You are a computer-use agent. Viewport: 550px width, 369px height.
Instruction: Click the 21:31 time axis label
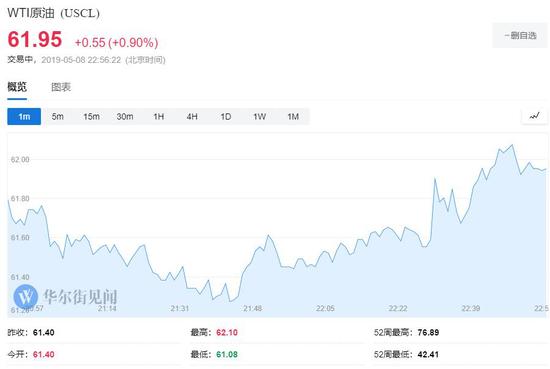point(180,308)
